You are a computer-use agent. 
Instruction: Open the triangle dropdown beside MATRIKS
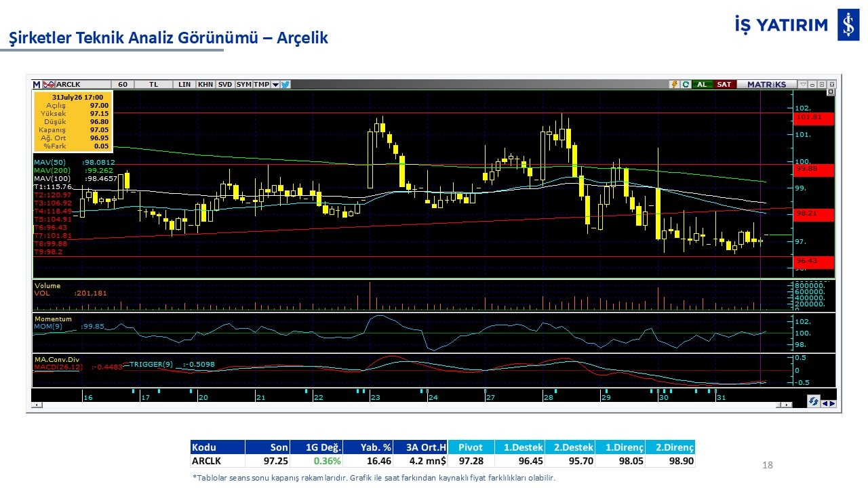803,84
